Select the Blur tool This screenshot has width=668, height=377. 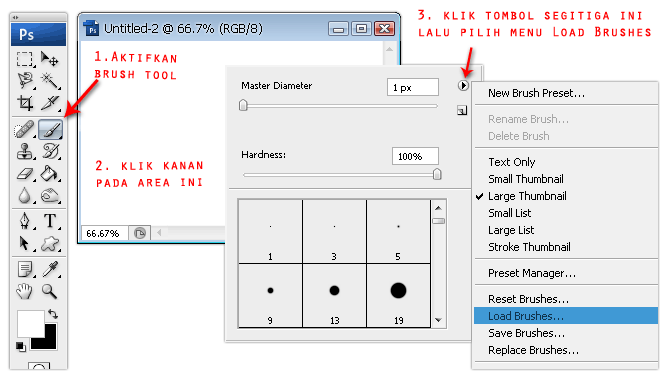point(25,196)
